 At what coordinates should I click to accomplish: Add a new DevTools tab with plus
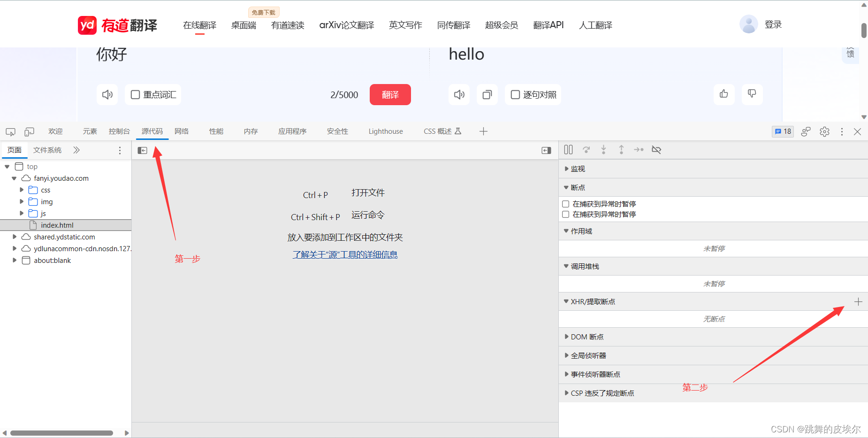[484, 131]
